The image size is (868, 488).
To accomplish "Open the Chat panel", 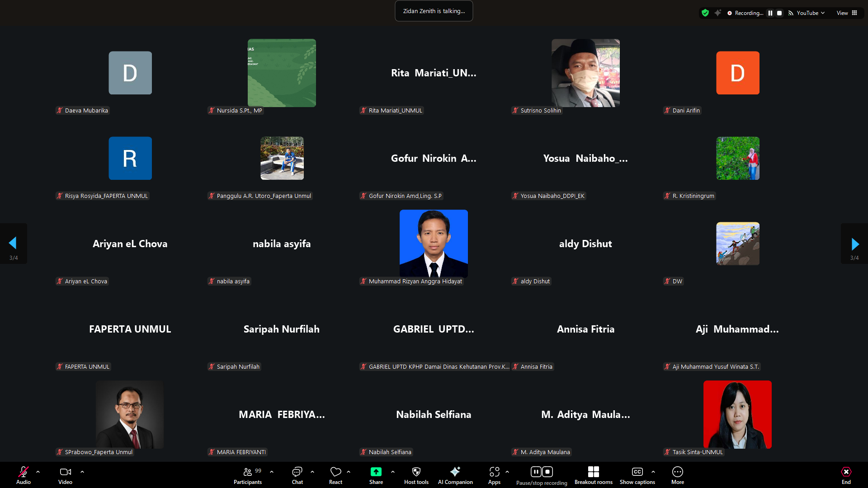I will (x=297, y=475).
